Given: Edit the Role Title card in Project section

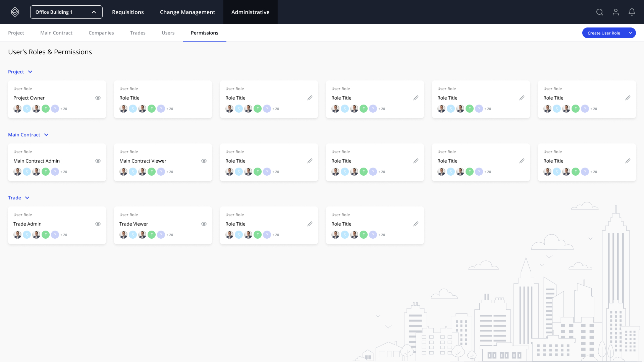Looking at the screenshot, I should click(310, 98).
